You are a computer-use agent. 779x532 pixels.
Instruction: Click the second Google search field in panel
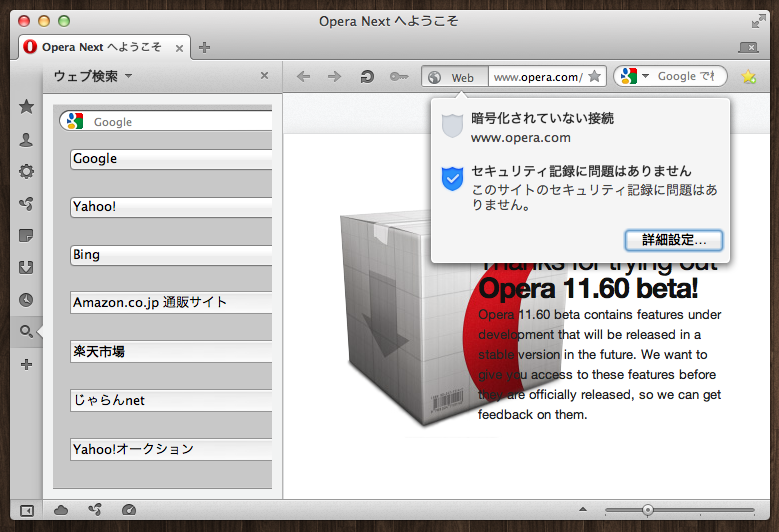tap(171, 159)
